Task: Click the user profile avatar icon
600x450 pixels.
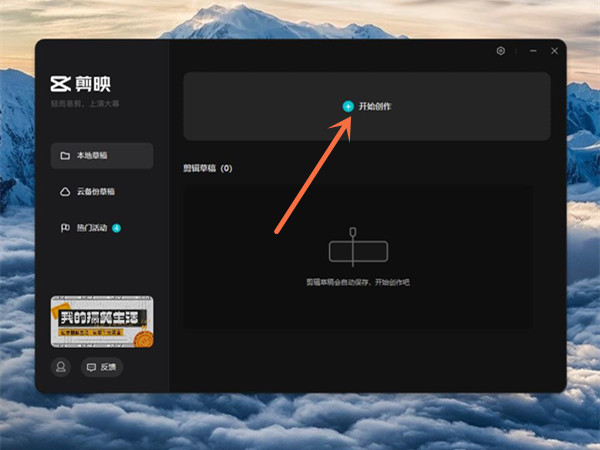Action: 61,367
